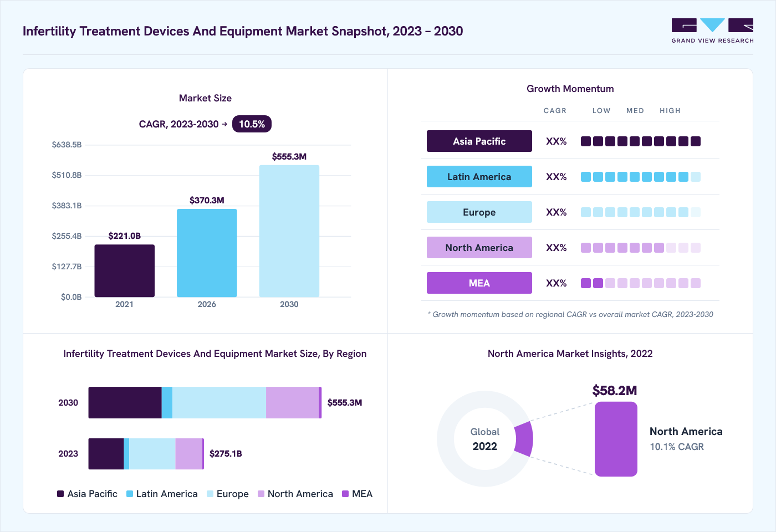Click the 10.5% CAGR badge
The width and height of the screenshot is (776, 532).
click(252, 124)
